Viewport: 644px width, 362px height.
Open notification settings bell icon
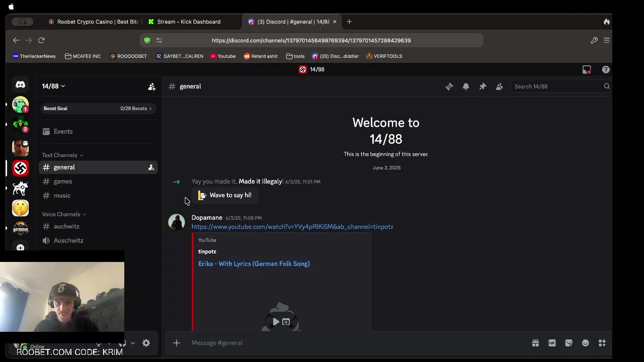point(466,86)
